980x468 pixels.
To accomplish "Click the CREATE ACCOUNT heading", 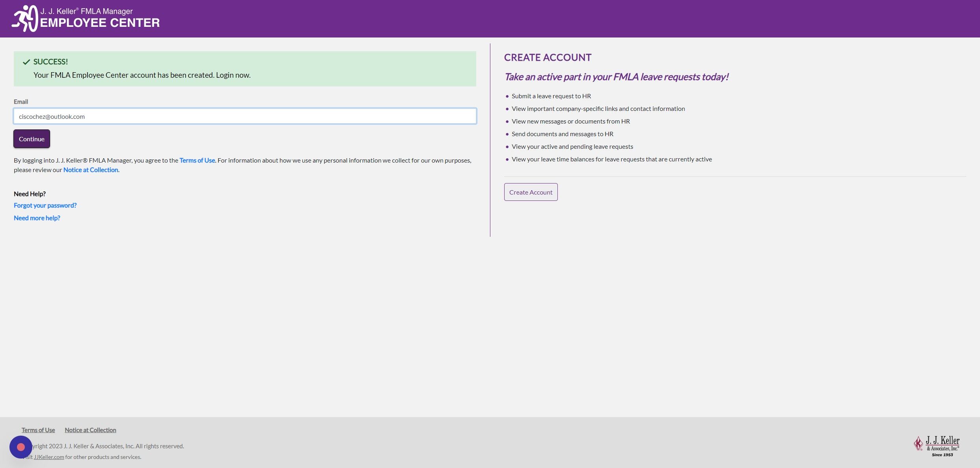I will (548, 58).
